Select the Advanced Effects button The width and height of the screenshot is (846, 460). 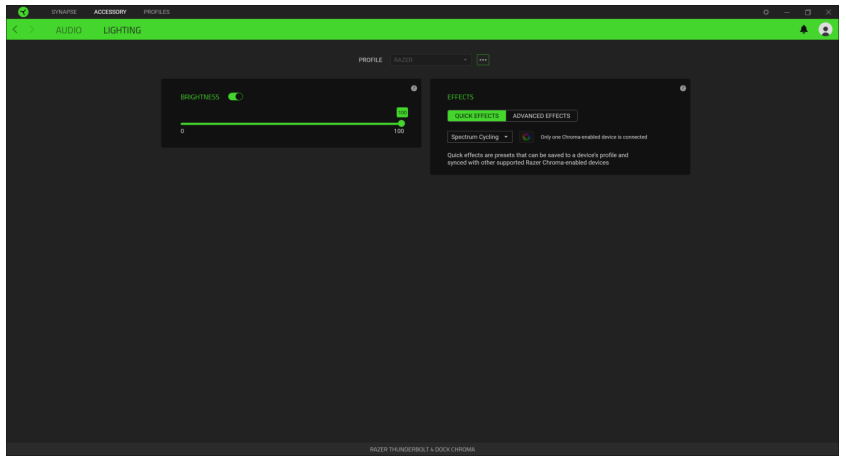(541, 116)
